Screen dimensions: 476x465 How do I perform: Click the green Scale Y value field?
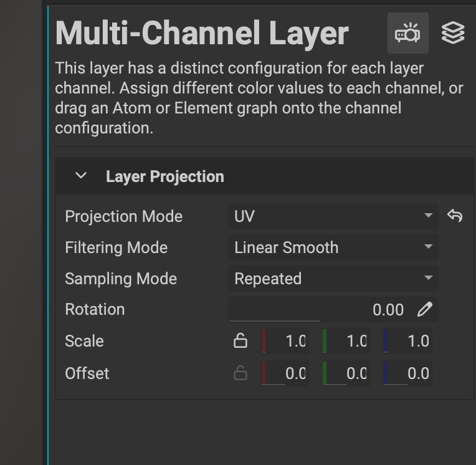(346, 341)
